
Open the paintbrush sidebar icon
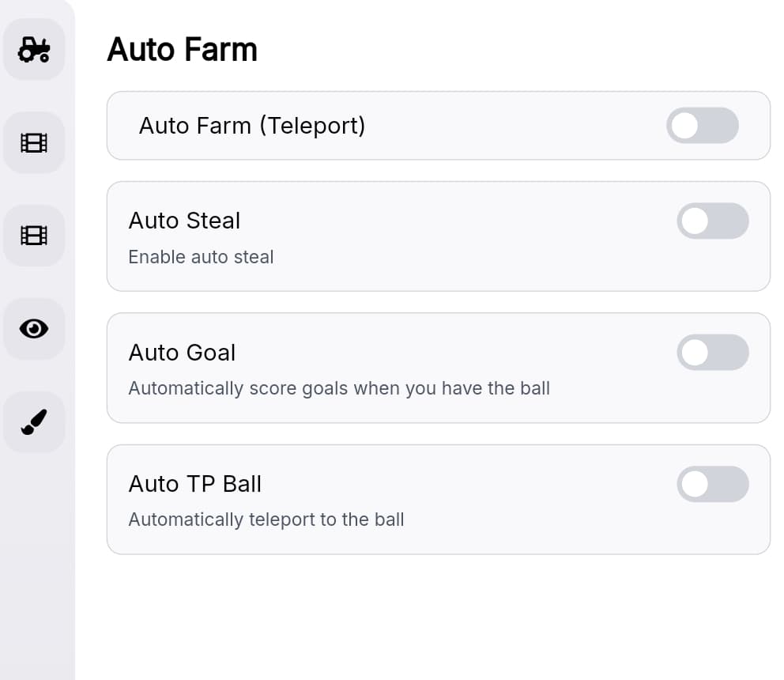point(34,422)
